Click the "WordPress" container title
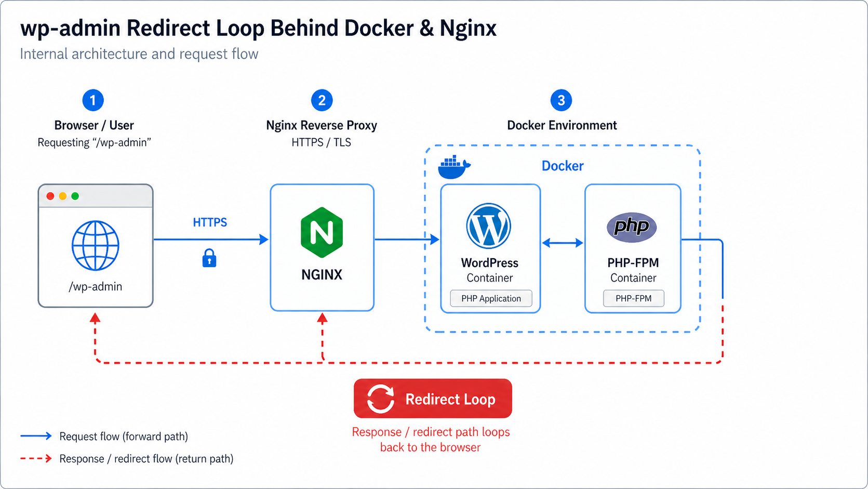Viewport: 868px width, 489px height. [490, 263]
